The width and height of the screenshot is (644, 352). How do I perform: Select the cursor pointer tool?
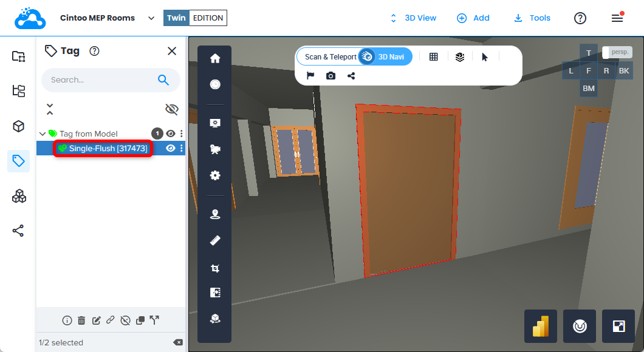click(x=485, y=57)
